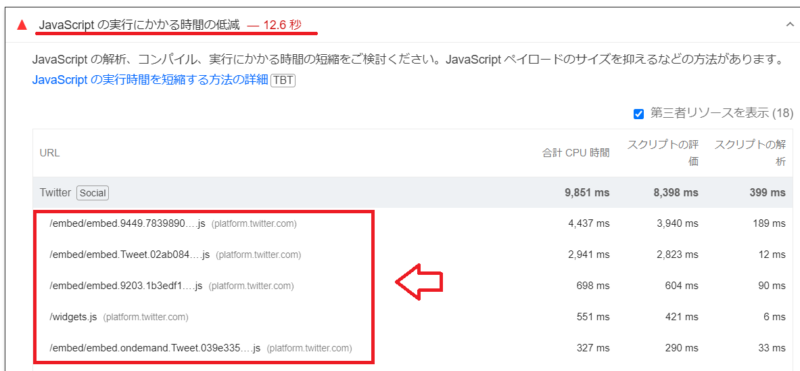This screenshot has width=800, height=371.
Task: Select the 327 ms CPU time cell
Action: 593,348
